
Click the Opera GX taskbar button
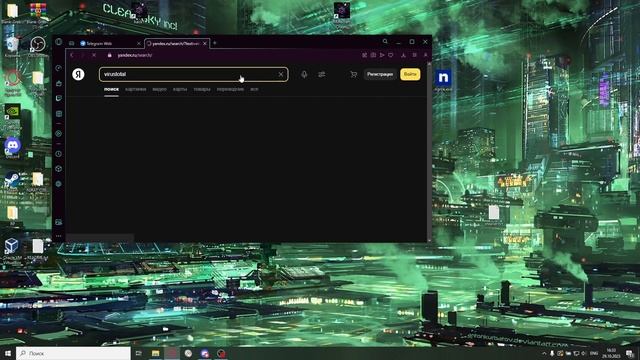[172, 353]
